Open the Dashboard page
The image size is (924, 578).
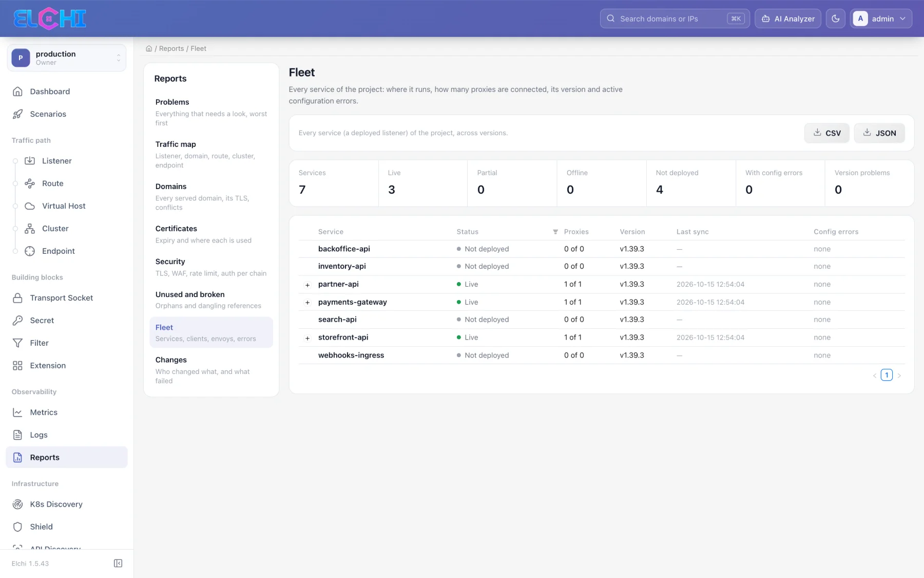point(66,91)
